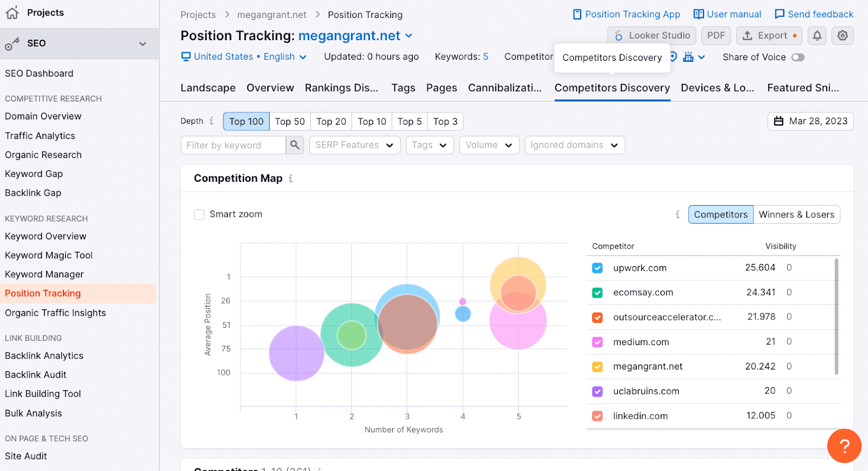Enable the Smart zoom checkbox
The width and height of the screenshot is (868, 471).
coord(199,214)
